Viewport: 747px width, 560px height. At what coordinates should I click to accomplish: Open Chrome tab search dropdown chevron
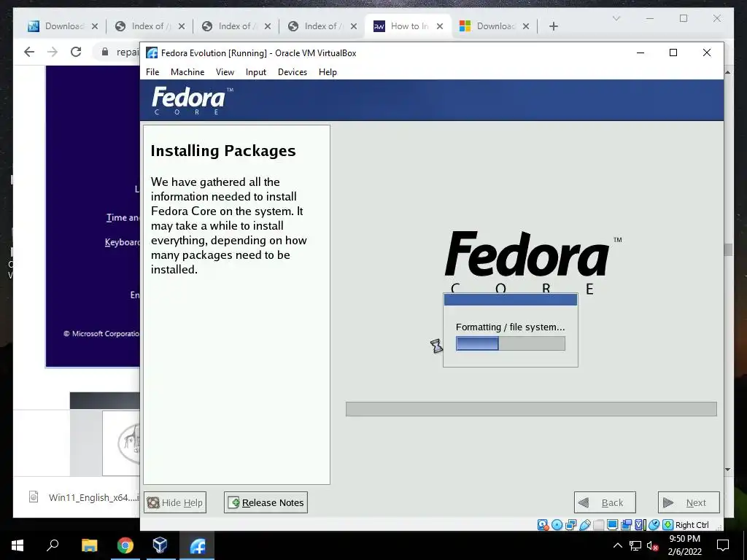616,18
